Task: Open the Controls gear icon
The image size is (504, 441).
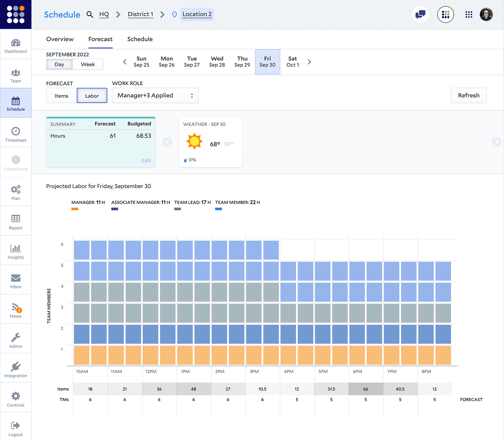Action: click(x=16, y=396)
